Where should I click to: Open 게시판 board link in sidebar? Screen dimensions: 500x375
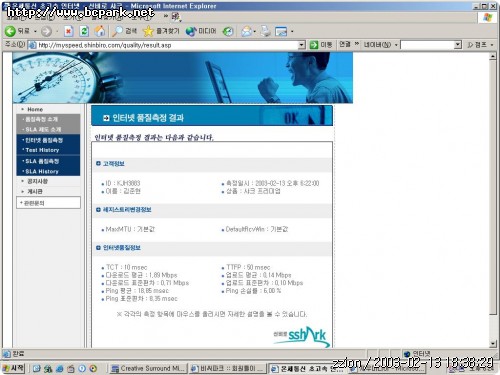[35, 192]
